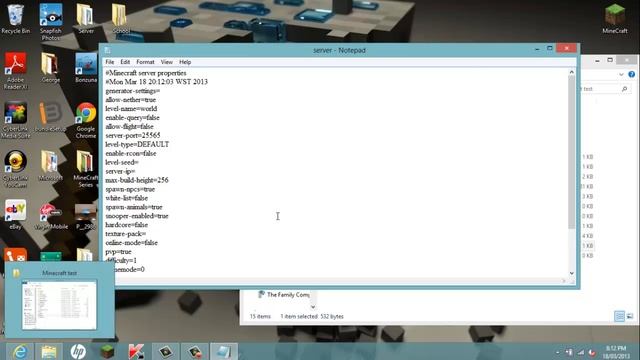Click the HP icon in taskbar
Image resolution: width=640 pixels, height=360 pixels.
(78, 351)
